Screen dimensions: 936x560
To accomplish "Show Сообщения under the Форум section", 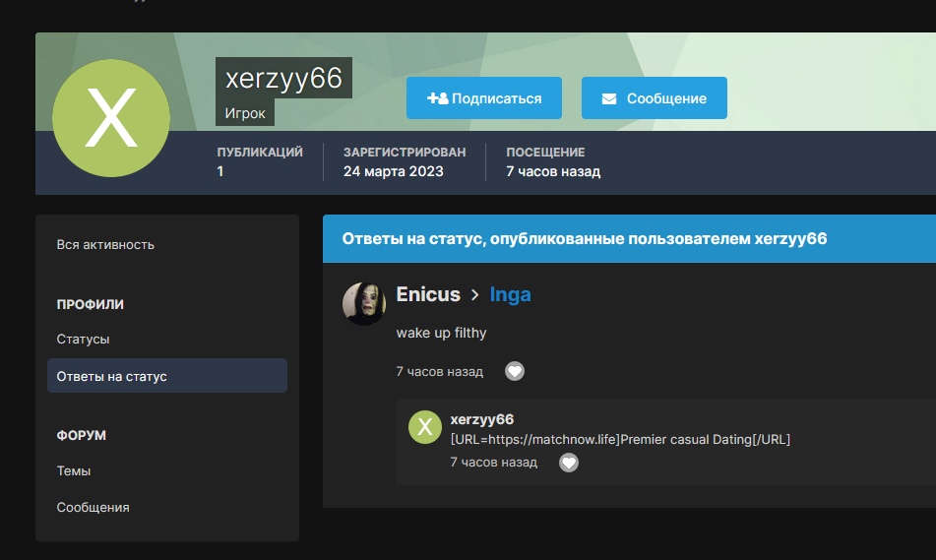I will tap(93, 507).
